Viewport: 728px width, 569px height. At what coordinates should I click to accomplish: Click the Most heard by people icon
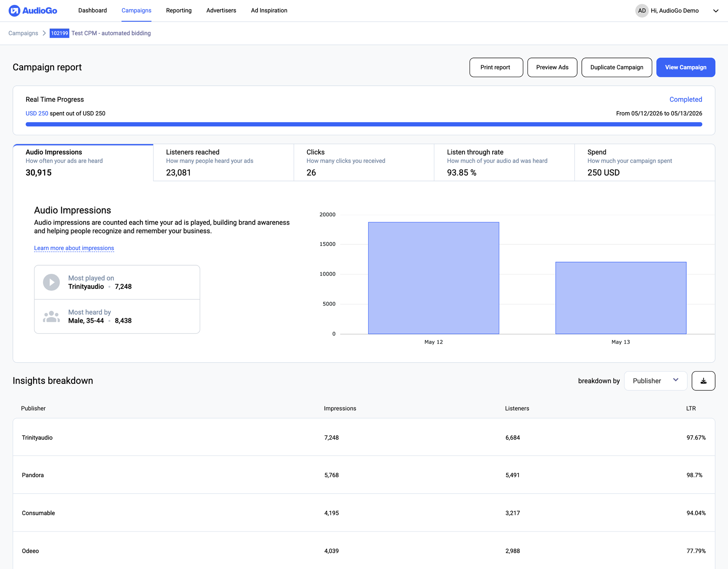tap(51, 317)
